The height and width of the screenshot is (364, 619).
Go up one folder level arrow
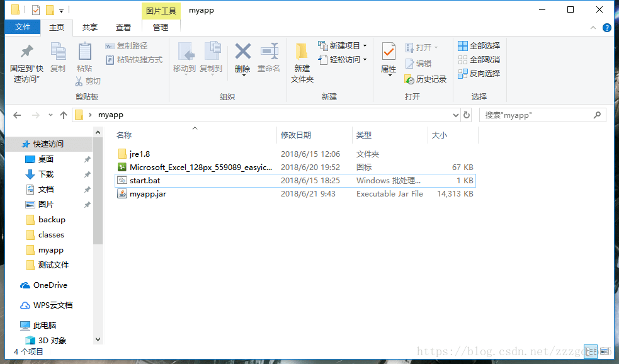click(63, 115)
